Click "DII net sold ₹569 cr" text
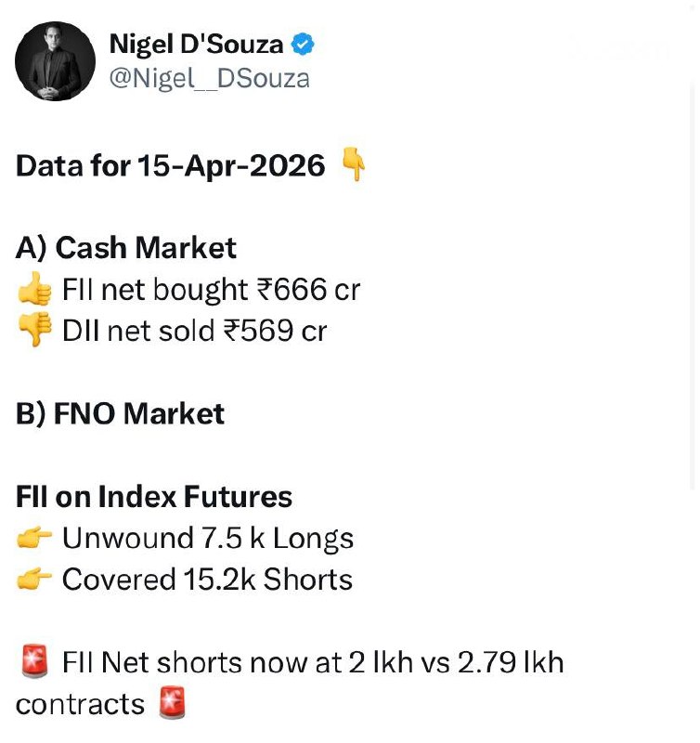 [194, 332]
